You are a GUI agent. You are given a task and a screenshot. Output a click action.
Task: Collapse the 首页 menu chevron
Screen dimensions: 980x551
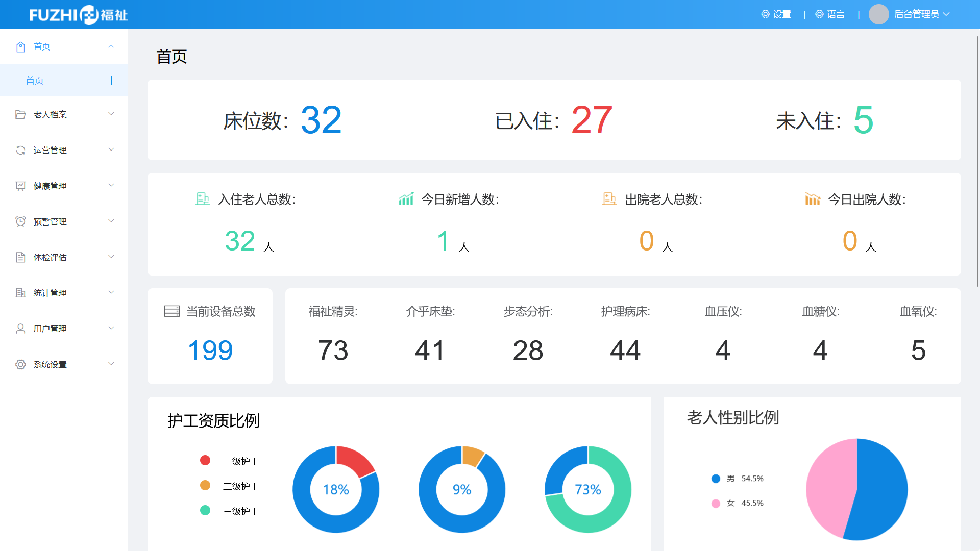pos(111,46)
